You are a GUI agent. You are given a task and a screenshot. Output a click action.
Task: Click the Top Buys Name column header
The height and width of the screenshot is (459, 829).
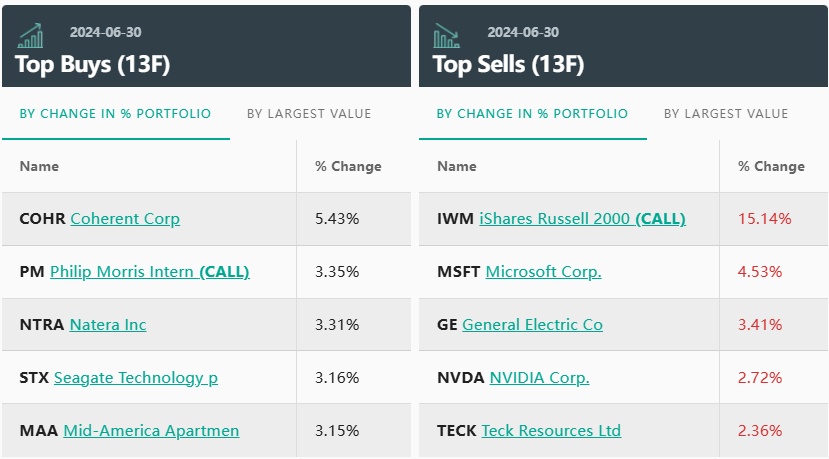point(39,167)
